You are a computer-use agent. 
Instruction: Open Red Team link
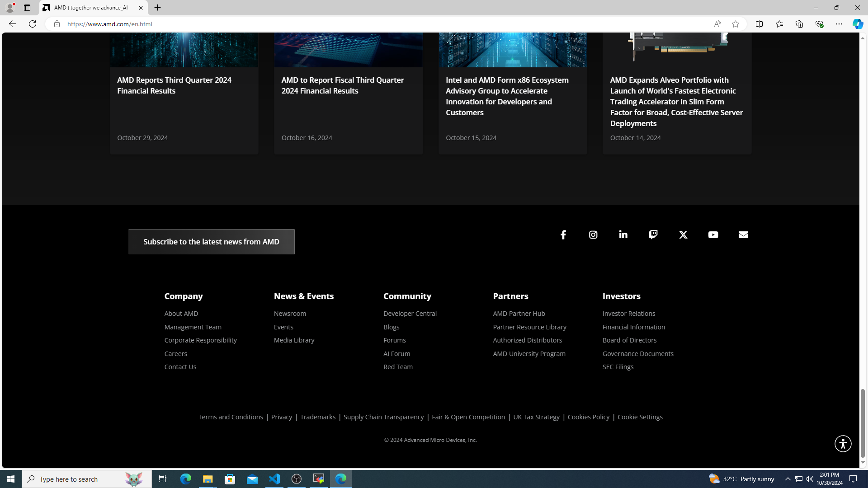click(x=398, y=367)
